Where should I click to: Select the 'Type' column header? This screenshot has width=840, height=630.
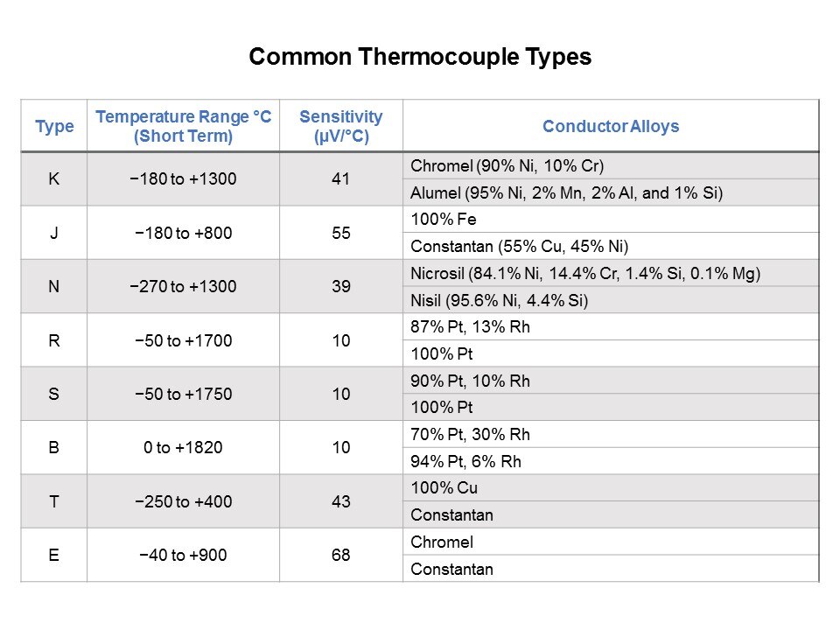coord(54,126)
